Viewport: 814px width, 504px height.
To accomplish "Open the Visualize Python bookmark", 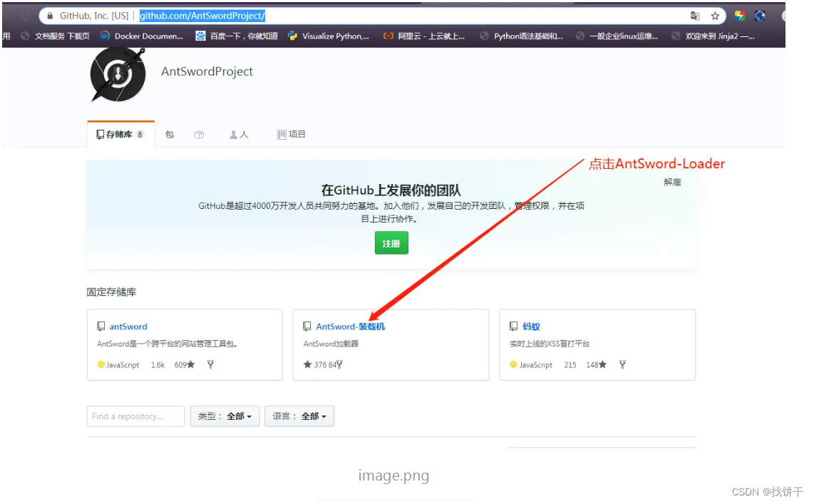I will pos(329,36).
